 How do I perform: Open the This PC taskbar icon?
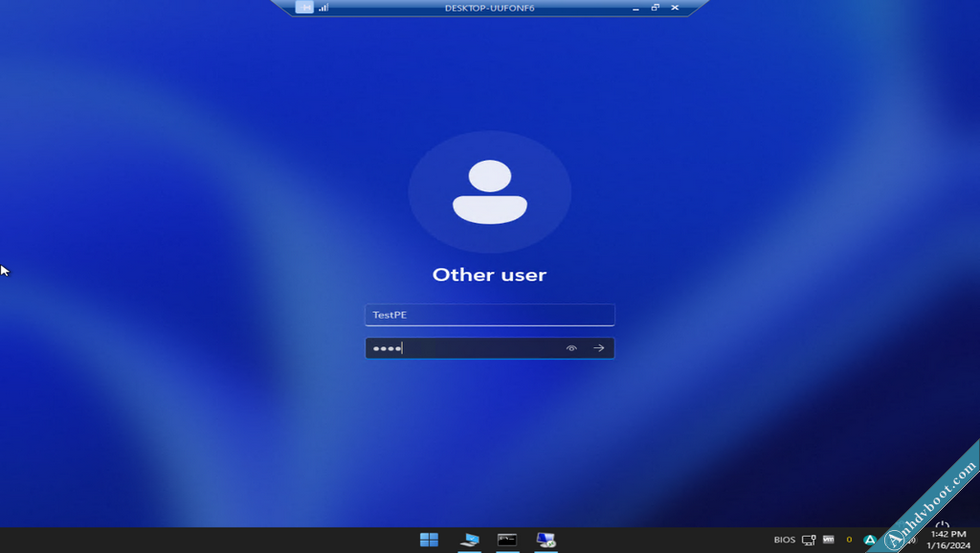[x=469, y=540]
